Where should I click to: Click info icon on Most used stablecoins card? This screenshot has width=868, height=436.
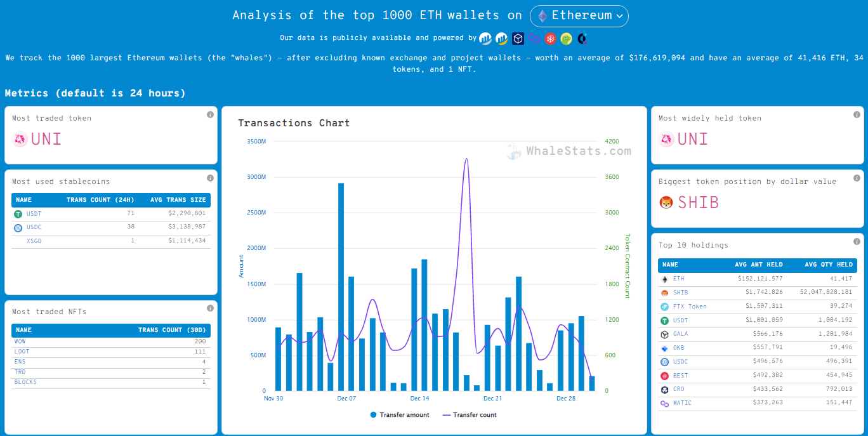[x=210, y=178]
